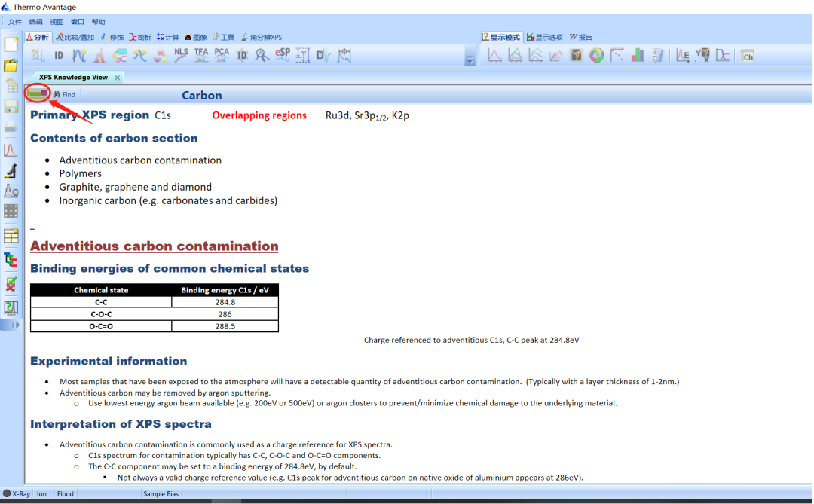Select the pie chart display icon
814x504 pixels.
tap(596, 55)
